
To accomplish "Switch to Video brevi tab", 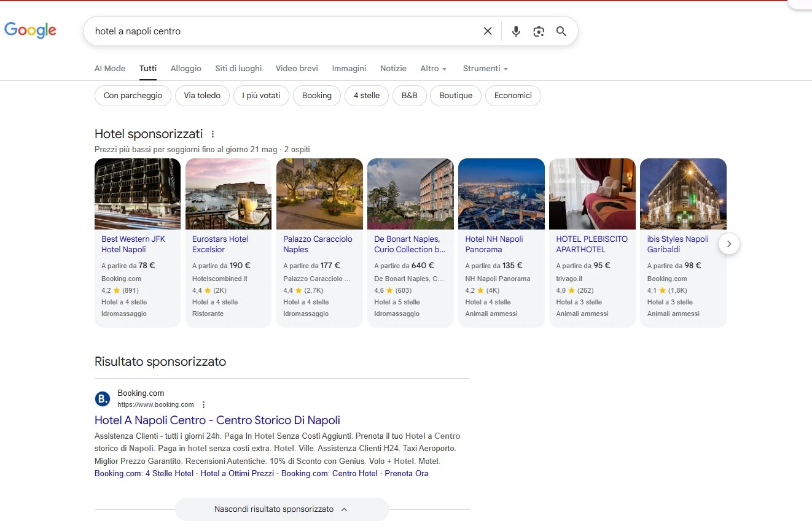I will (297, 68).
